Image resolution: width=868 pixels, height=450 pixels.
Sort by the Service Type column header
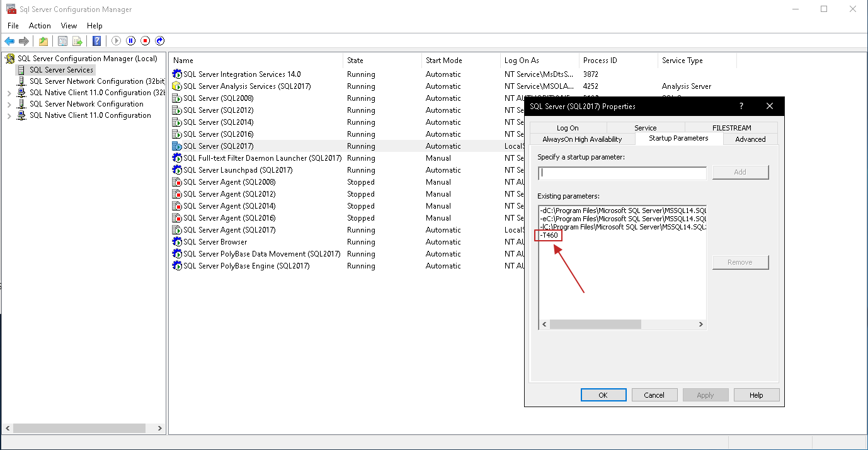[697, 61]
